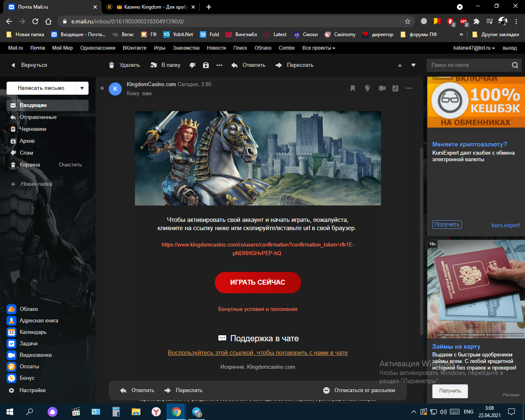525x420 pixels.
Task: Open the Спам folder
Action: click(22, 153)
